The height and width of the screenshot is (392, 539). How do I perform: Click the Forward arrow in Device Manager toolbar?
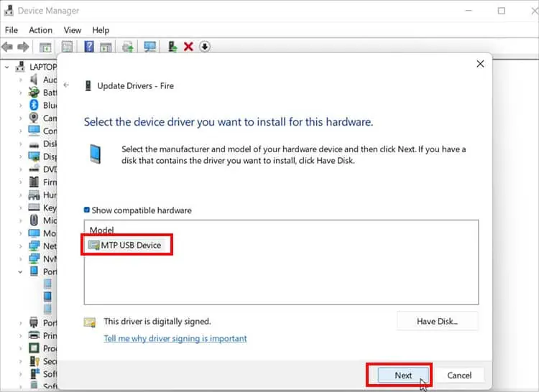23,47
